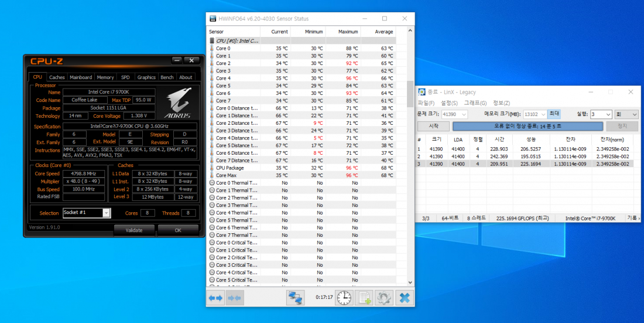Click the Current column header
644x323 pixels.
tap(275, 32)
